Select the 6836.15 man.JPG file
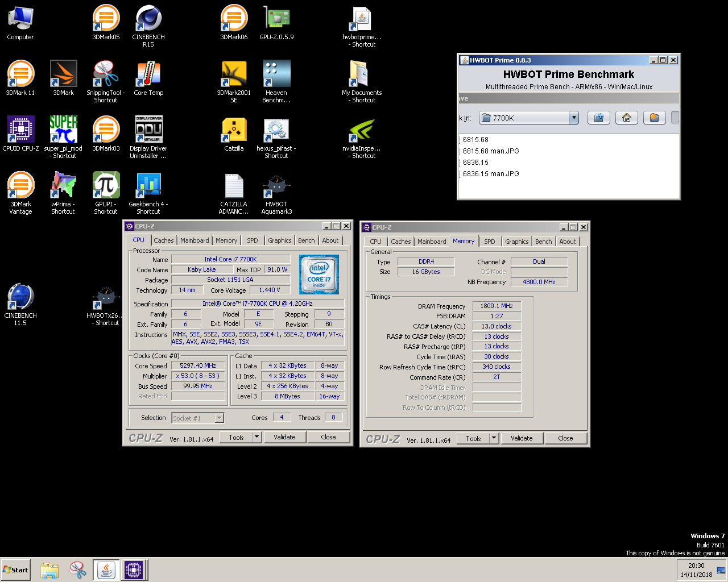This screenshot has width=728, height=582. pos(490,174)
